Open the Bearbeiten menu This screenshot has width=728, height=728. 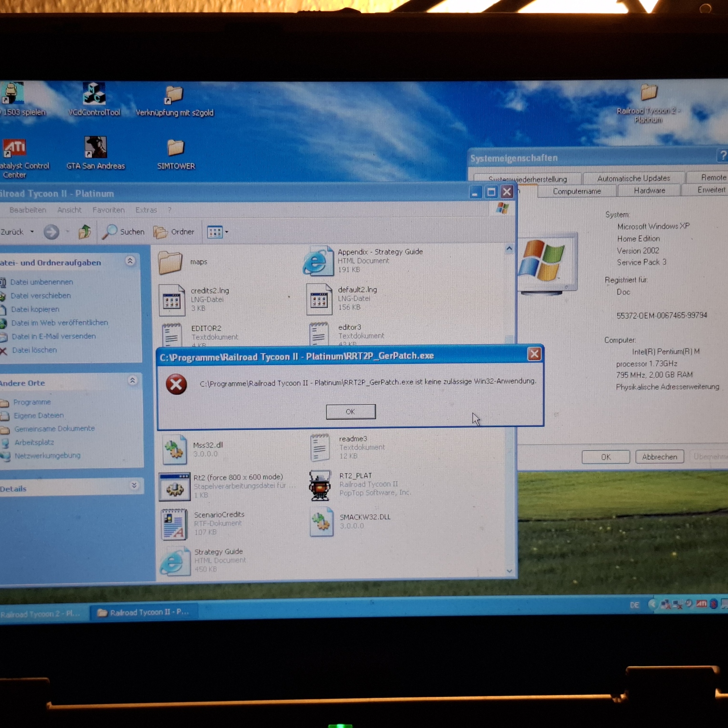coord(28,210)
